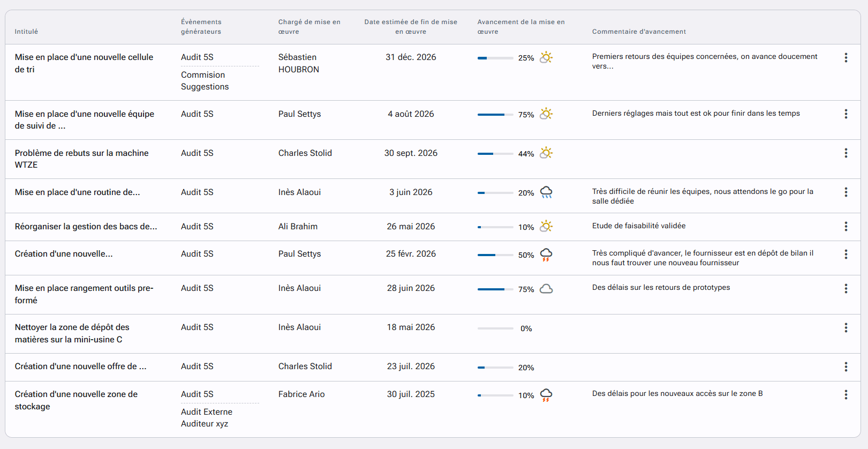Open 'Création d'une nouvelle...' action
The width and height of the screenshot is (868, 449).
tap(64, 254)
